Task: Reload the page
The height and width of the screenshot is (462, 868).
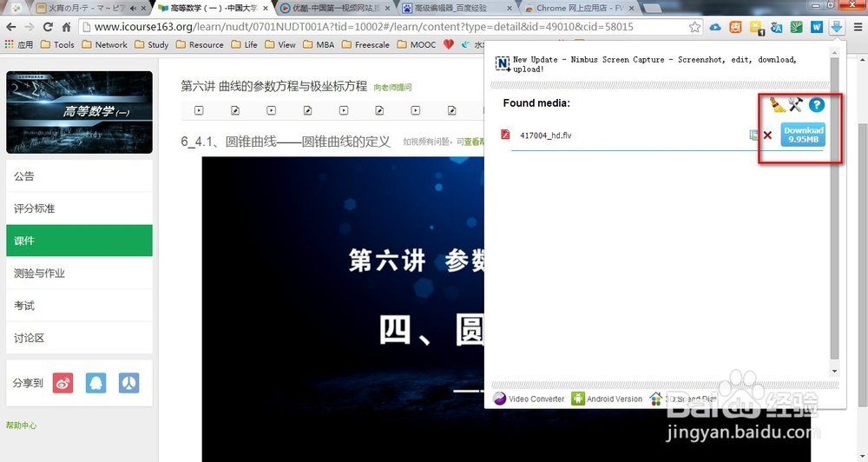Action: 48,27
